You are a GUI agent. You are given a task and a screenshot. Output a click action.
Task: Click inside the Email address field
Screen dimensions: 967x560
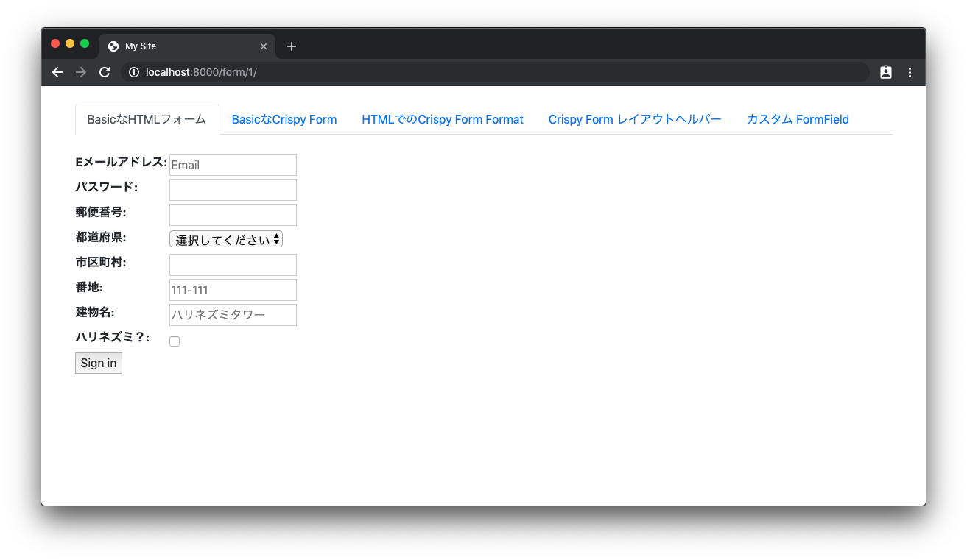point(233,164)
